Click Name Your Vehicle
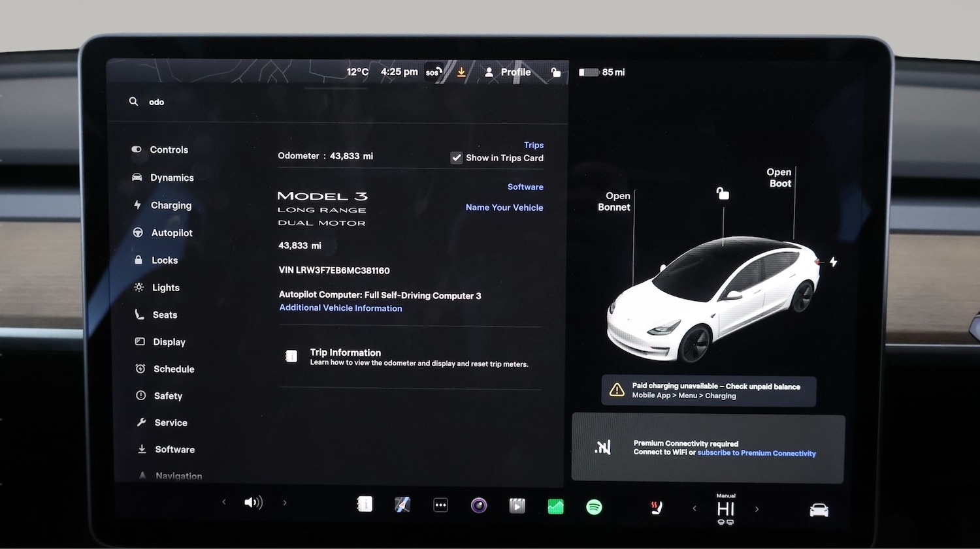980x549 pixels. click(x=504, y=207)
